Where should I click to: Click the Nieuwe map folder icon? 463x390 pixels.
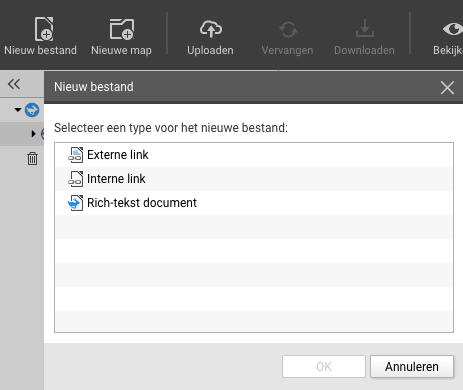[122, 29]
